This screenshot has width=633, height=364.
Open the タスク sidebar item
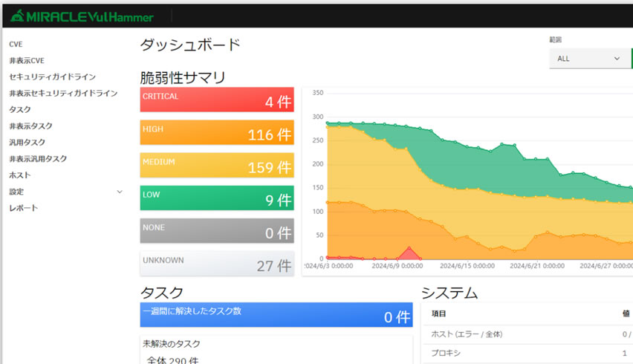(20, 110)
